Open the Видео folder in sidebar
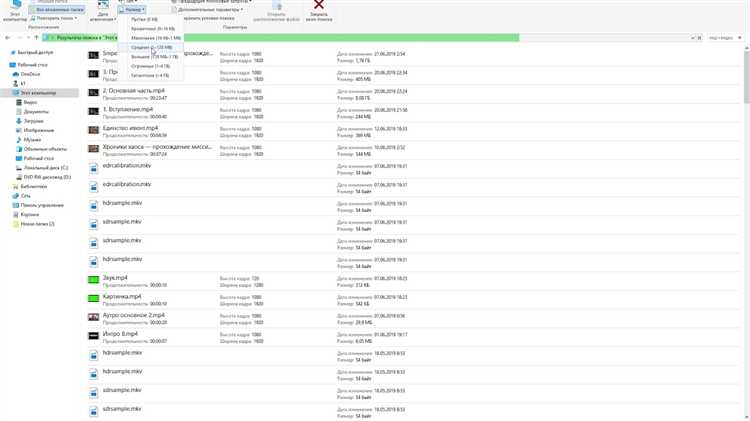The width and height of the screenshot is (750, 421). (x=26, y=102)
